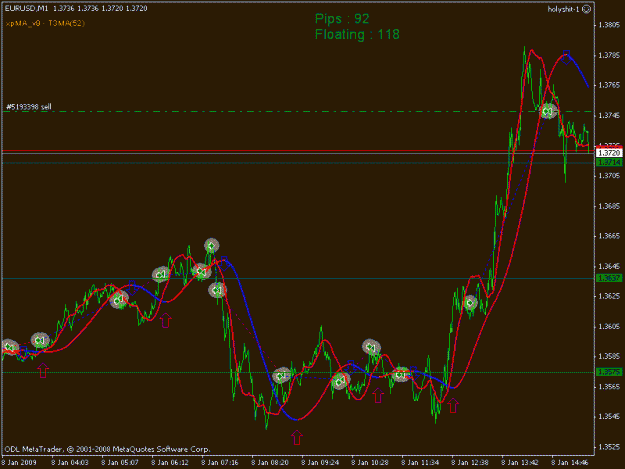Click the holyshit-1 expert advisor name
Image resolution: width=625 pixels, height=469 pixels.
tap(563, 9)
